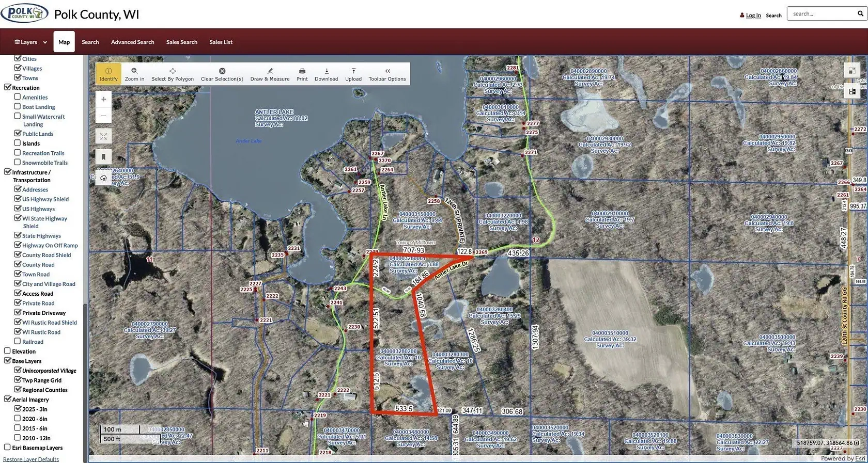Click the Log In link
This screenshot has width=868, height=463.
[753, 15]
